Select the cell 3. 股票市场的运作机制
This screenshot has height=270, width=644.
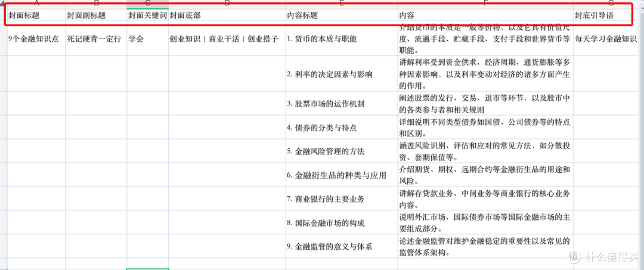pos(342,104)
